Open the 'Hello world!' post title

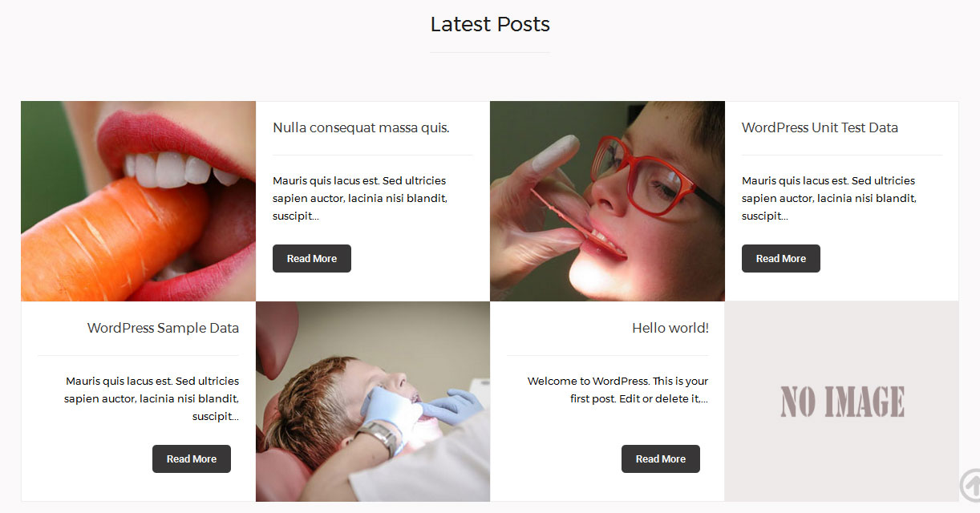(670, 328)
